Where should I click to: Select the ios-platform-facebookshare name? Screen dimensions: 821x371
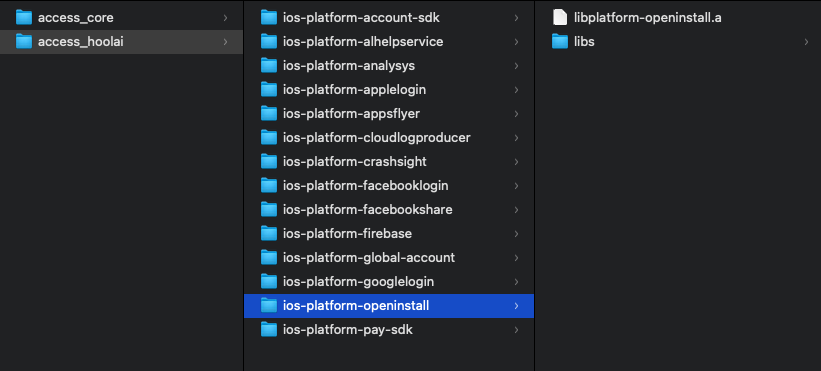368,210
